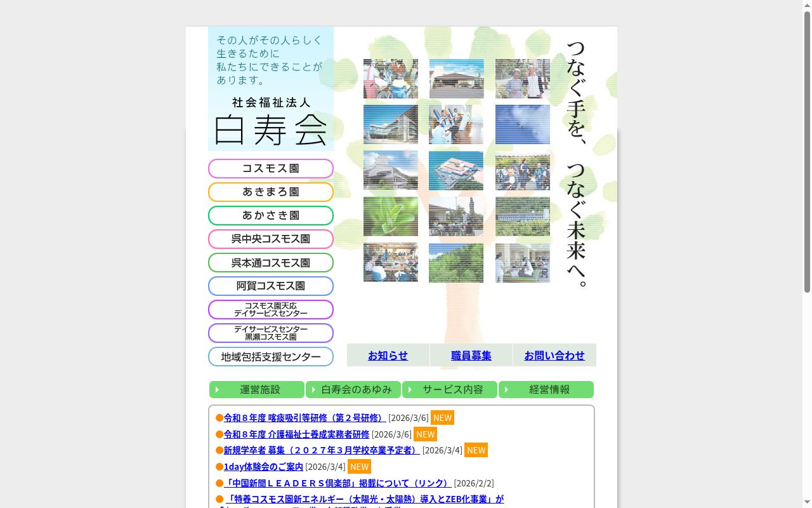Open the あきまろ園 facility button
812x508 pixels.
click(271, 192)
